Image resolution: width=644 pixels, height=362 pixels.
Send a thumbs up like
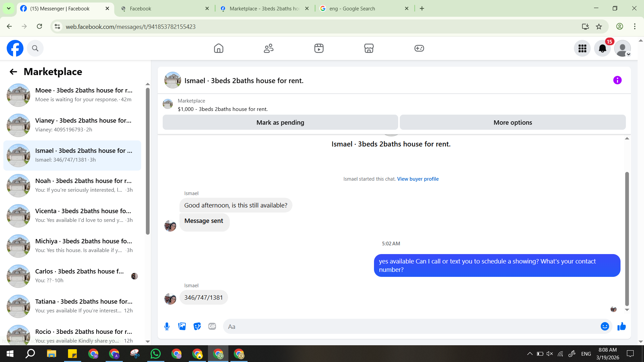click(x=622, y=326)
